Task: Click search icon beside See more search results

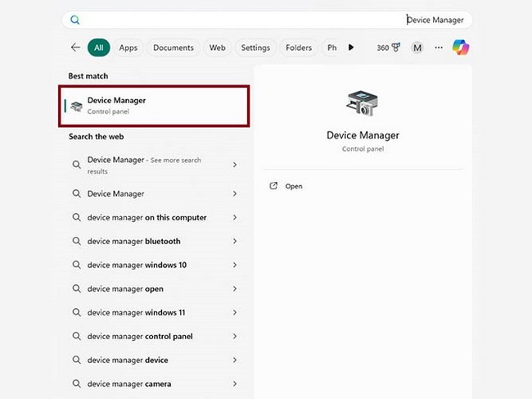Action: pyautogui.click(x=77, y=165)
